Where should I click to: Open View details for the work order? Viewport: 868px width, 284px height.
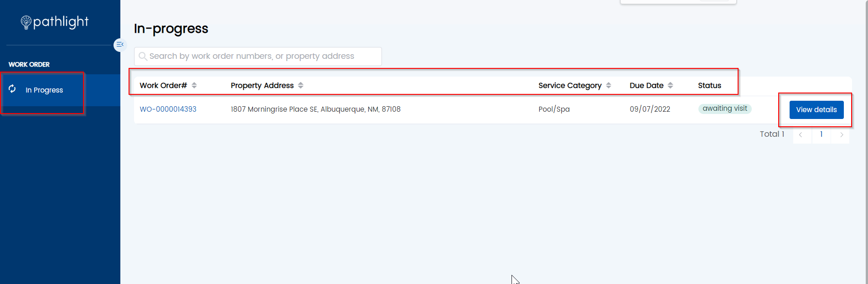816,110
